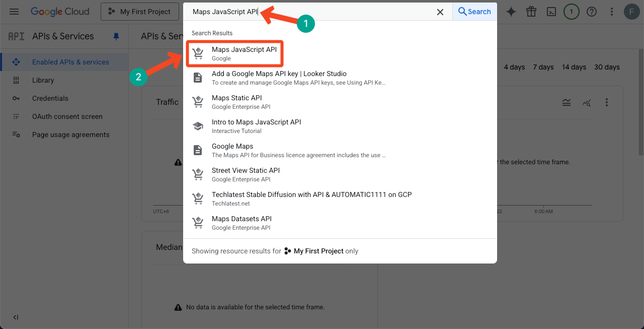Click the OAuth consent screen icon
644x329 pixels.
16,116
